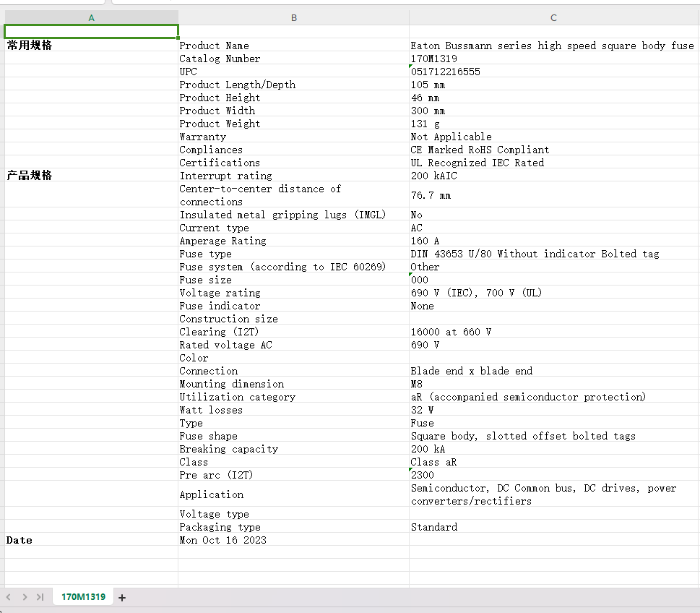The width and height of the screenshot is (700, 613).
Task: Click the Compliances label cell
Action: [294, 150]
